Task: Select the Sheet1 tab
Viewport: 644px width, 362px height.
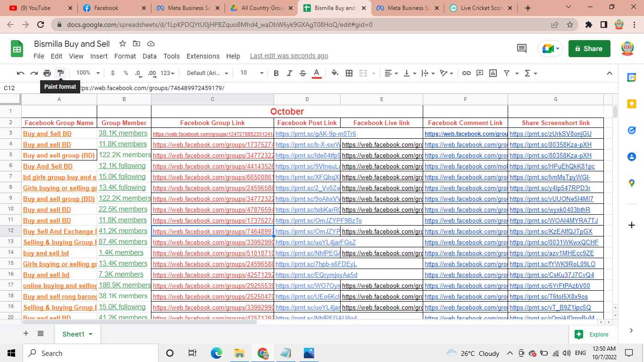Action: click(x=77, y=334)
